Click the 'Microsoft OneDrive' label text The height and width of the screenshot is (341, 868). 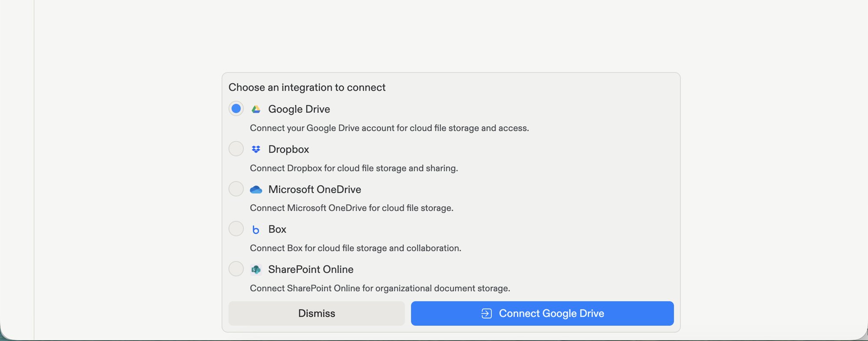click(x=315, y=190)
